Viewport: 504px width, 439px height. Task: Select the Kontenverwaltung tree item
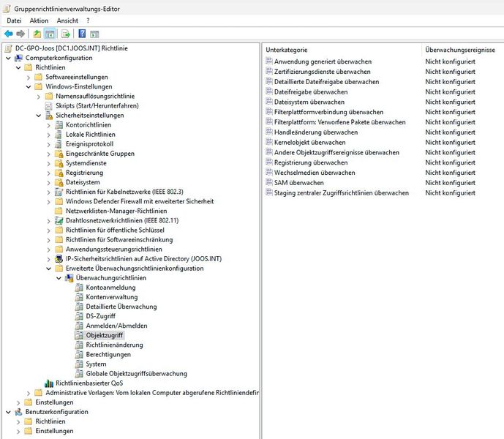tap(112, 297)
